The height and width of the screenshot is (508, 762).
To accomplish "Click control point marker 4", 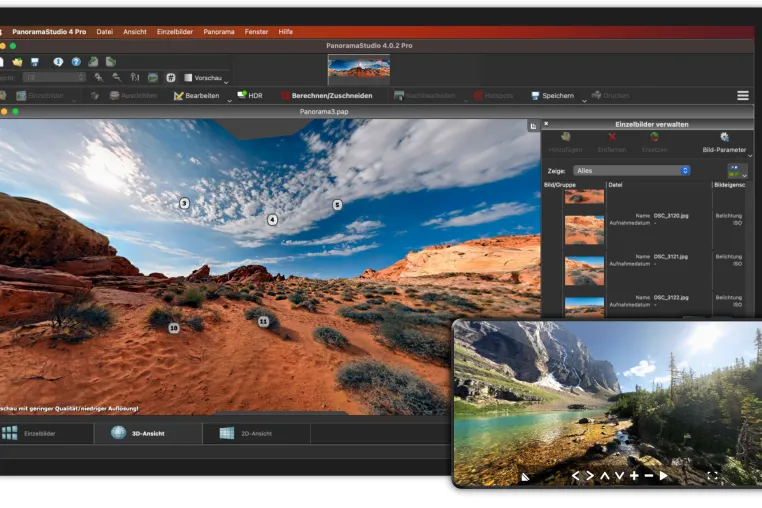I will (272, 220).
